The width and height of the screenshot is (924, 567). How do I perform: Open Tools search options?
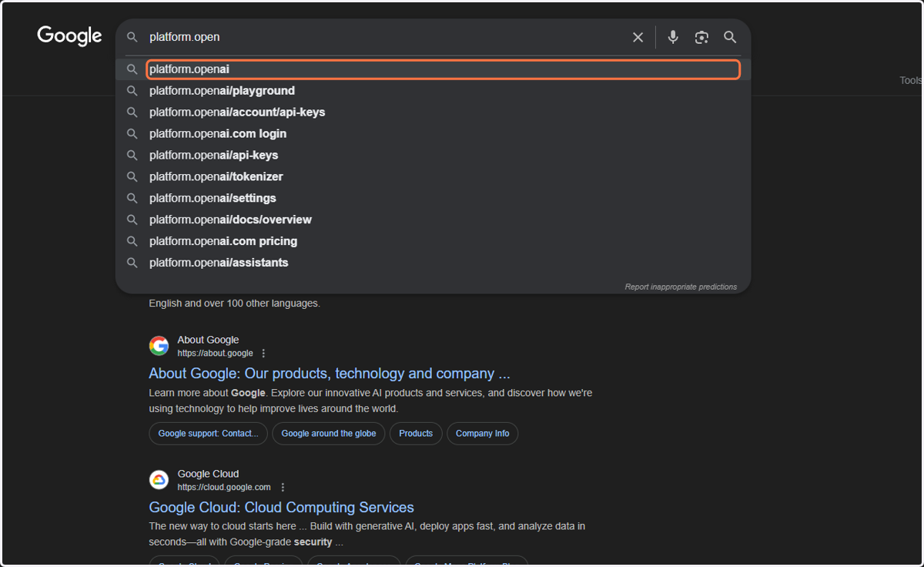(911, 81)
